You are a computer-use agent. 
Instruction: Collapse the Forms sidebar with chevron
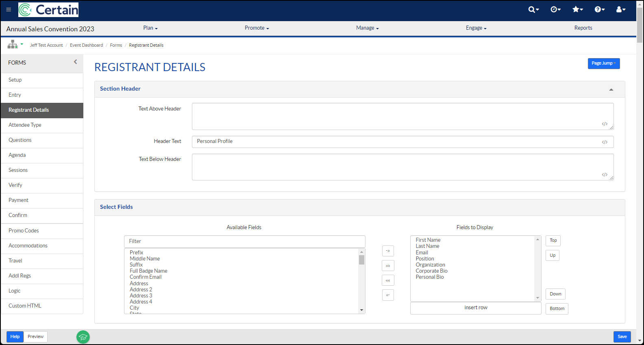(x=75, y=62)
